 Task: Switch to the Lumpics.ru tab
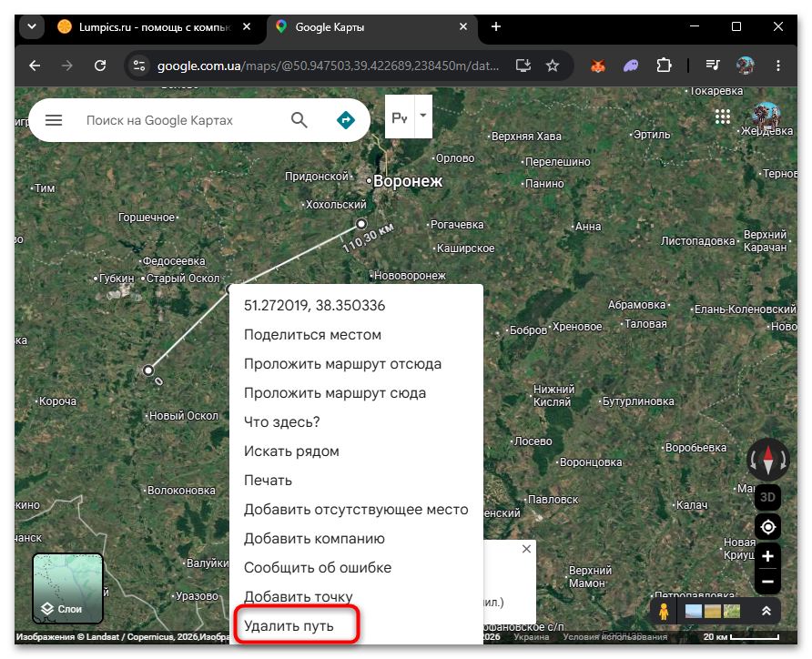pos(156,27)
